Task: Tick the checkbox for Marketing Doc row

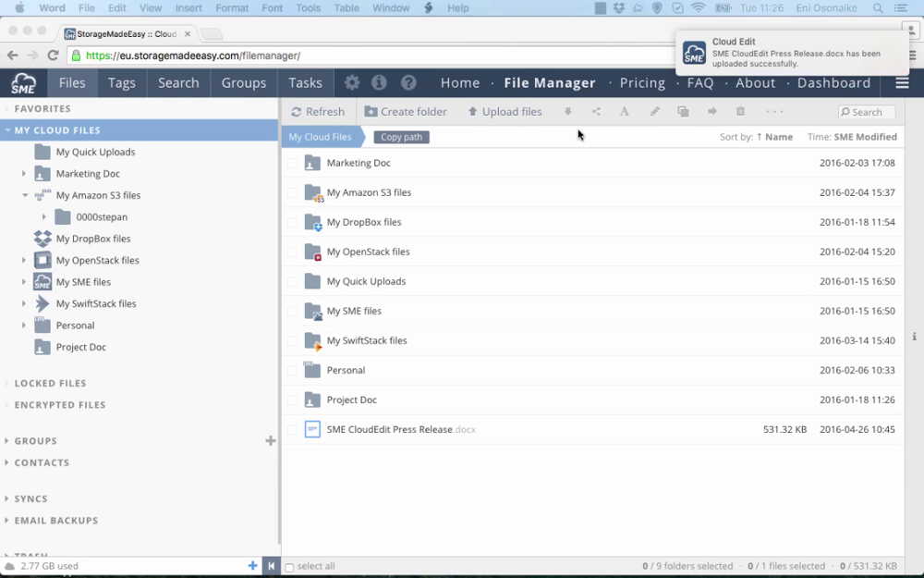Action: tap(292, 164)
